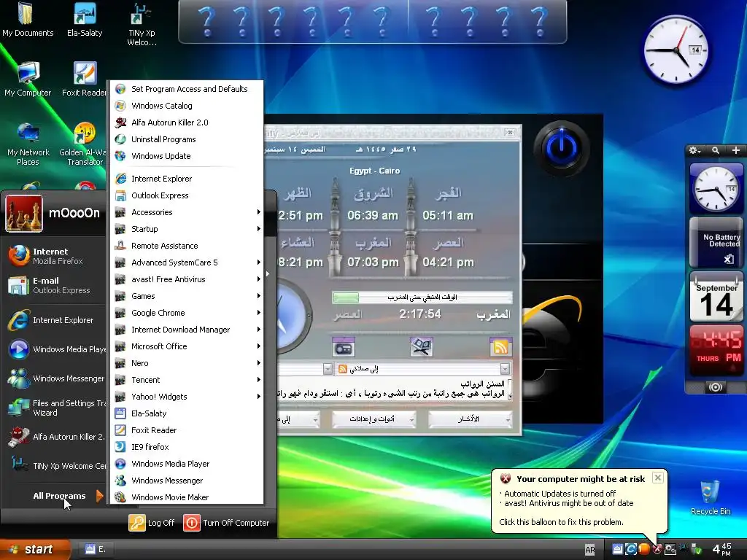
Task: Expand avast! Free Antivirus submenu
Action: tap(188, 279)
